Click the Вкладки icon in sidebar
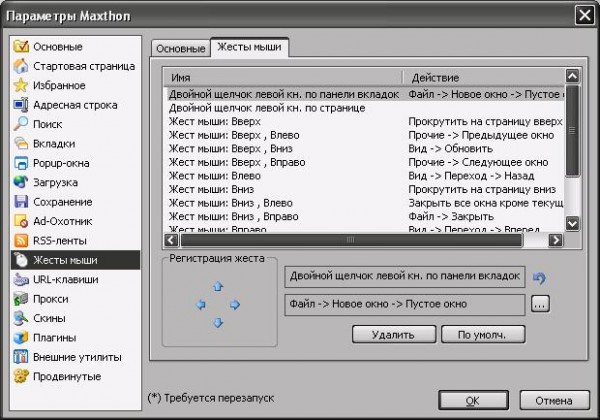Image resolution: width=600 pixels, height=420 pixels. [21, 143]
